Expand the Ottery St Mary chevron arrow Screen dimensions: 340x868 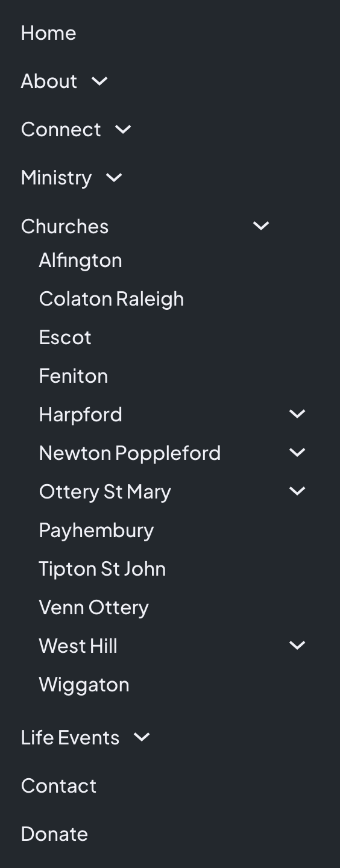pos(297,491)
